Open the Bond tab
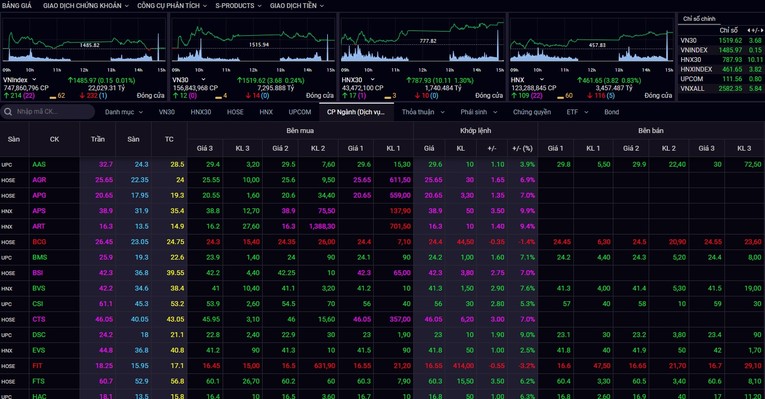Image resolution: width=765 pixels, height=399 pixels. coord(611,112)
